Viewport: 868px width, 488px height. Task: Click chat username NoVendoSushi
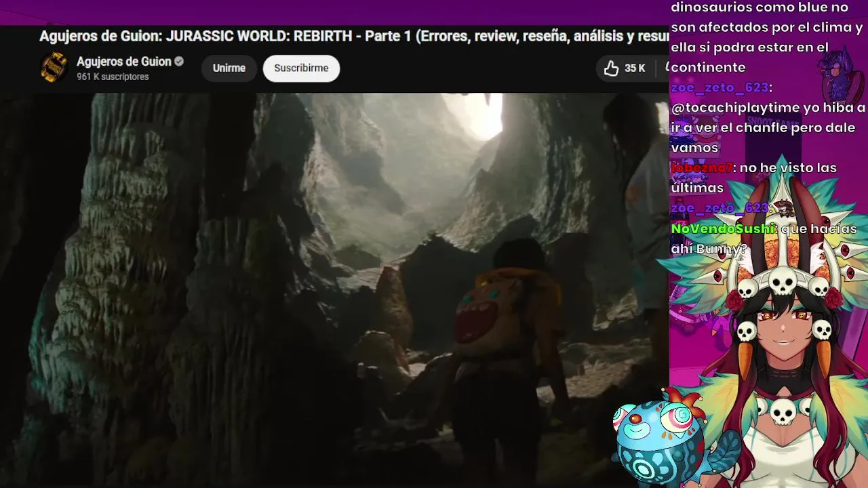tap(723, 229)
